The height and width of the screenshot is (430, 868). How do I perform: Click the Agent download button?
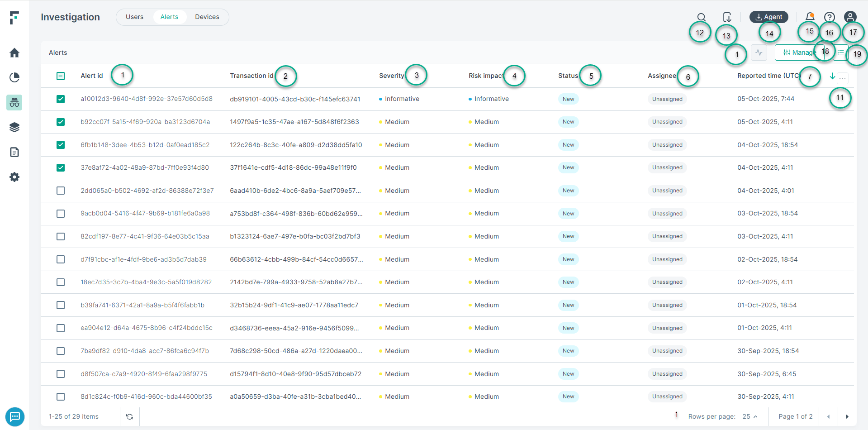(768, 17)
